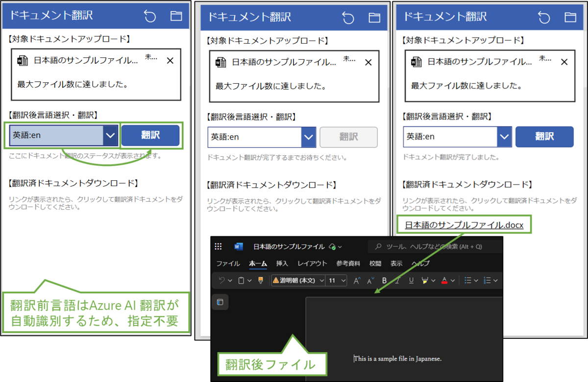
Task: Open the language dropdown arrow in the right panel
Action: pyautogui.click(x=504, y=137)
